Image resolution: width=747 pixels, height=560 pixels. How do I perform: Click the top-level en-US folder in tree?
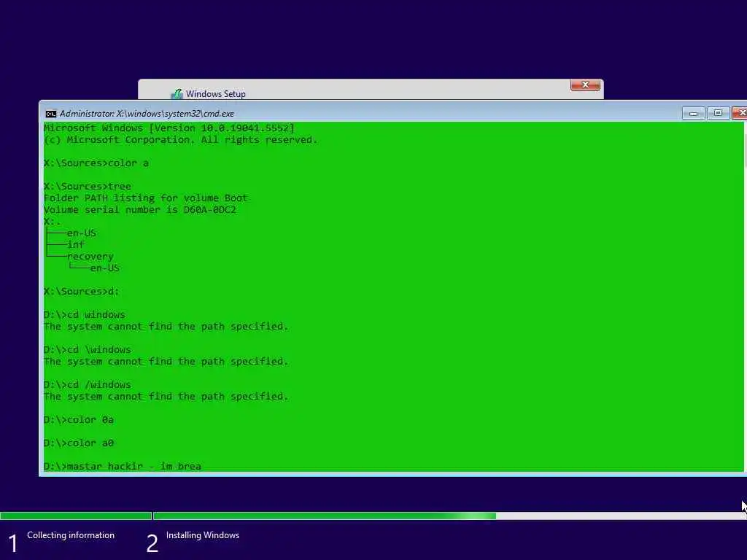click(82, 233)
